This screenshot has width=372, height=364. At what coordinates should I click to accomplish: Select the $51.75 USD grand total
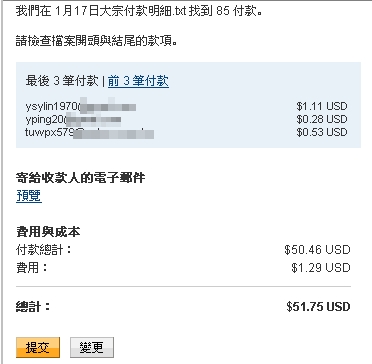point(318,307)
